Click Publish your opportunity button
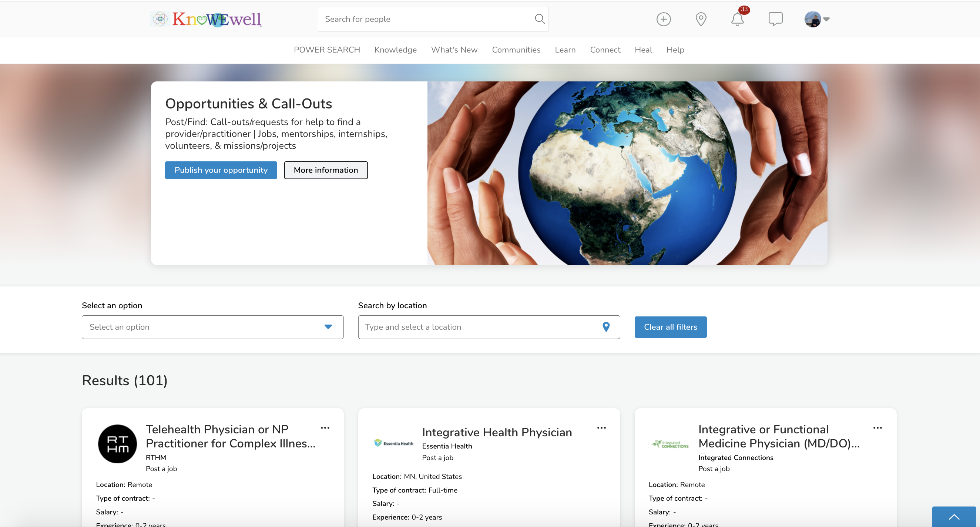The image size is (980, 527). coord(221,170)
